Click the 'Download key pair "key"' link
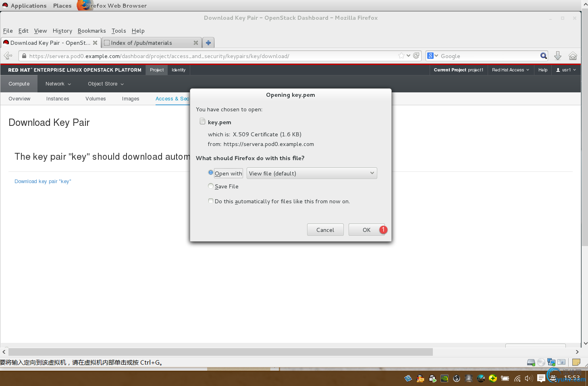 [x=43, y=182]
